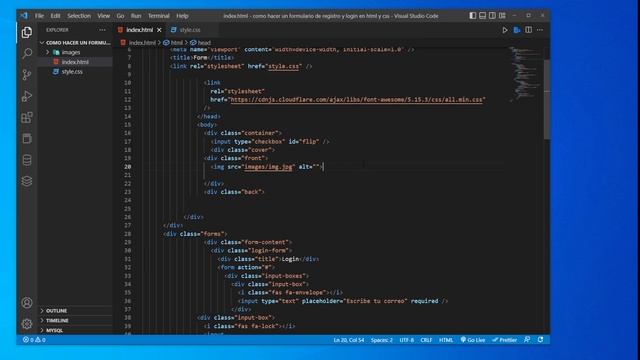Click the Split Editor Right icon
This screenshot has height=360, width=640.
(529, 30)
